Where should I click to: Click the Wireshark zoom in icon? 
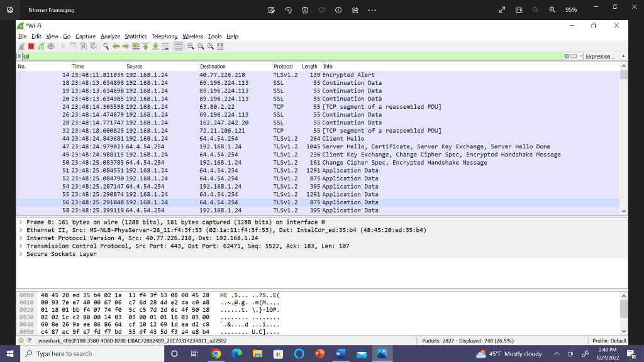tap(192, 46)
